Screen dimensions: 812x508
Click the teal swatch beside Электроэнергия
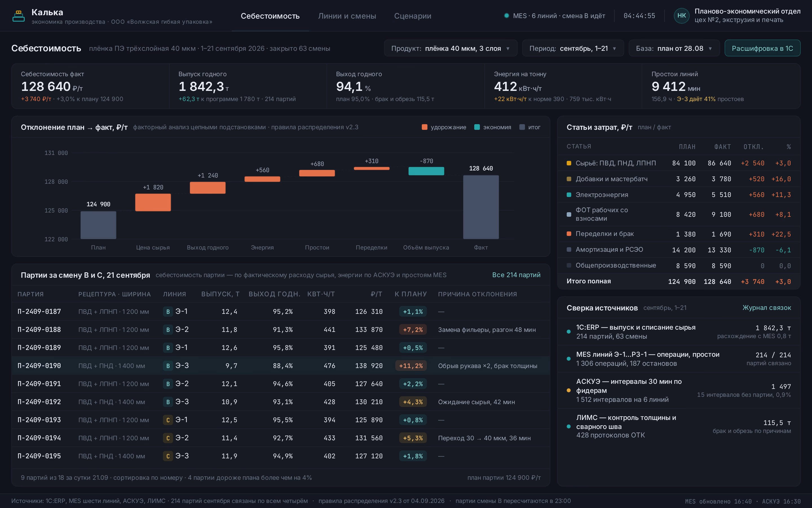[569, 195]
